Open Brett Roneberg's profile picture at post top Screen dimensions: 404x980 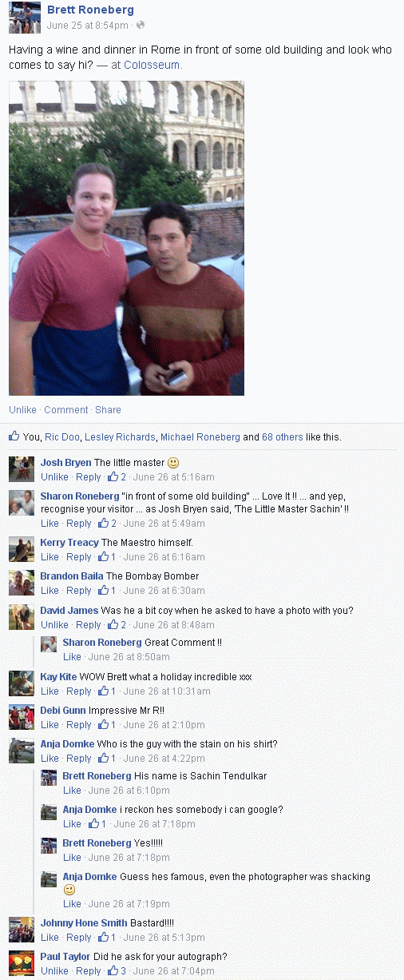pyautogui.click(x=24, y=16)
